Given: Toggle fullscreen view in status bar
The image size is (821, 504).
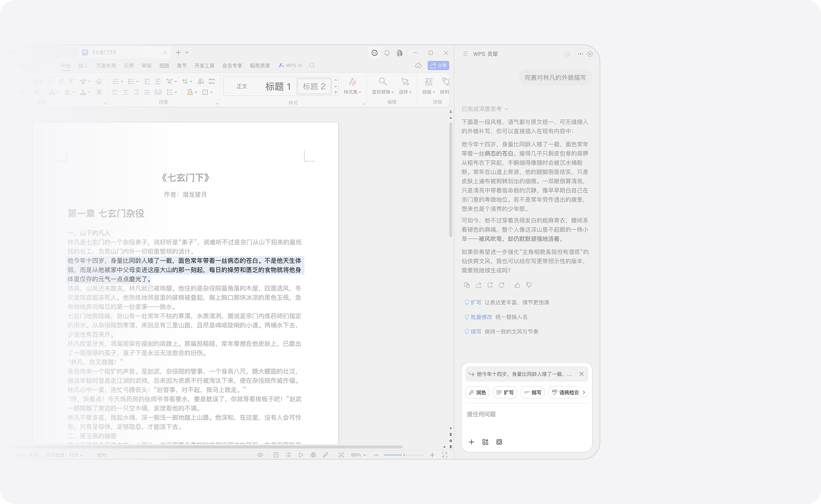Looking at the screenshot, I should pos(445,455).
